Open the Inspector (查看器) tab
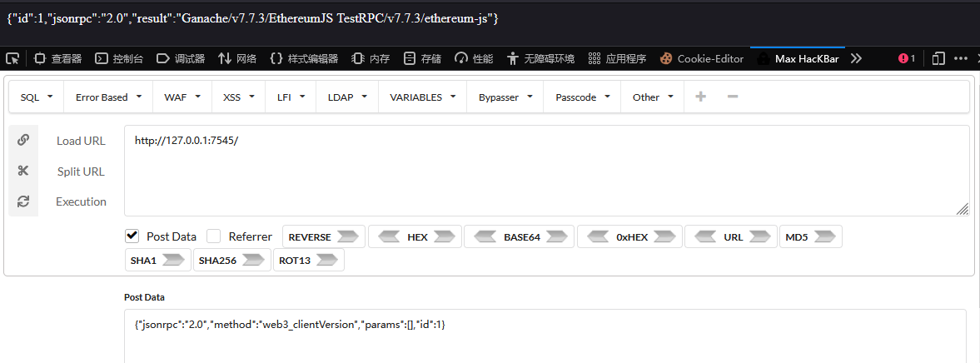 58,59
